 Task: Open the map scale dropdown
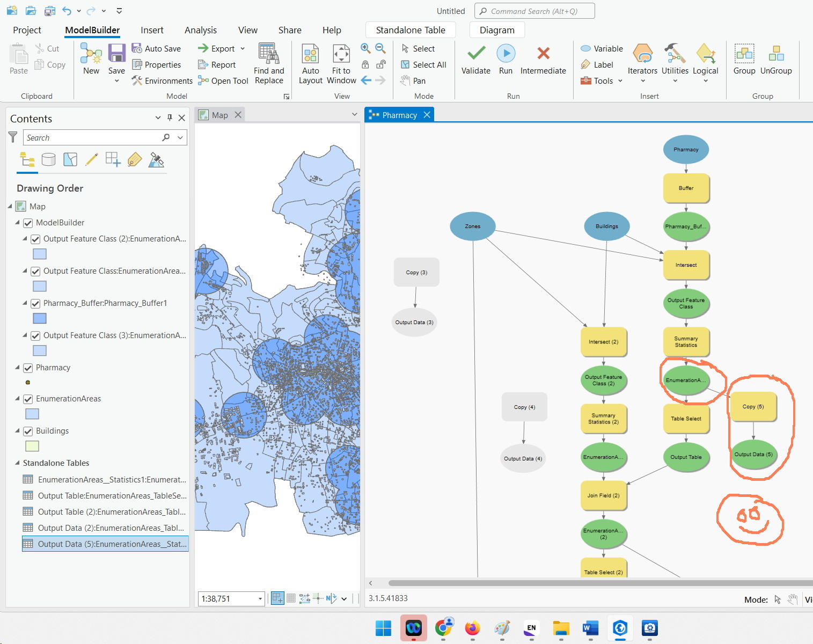point(260,598)
